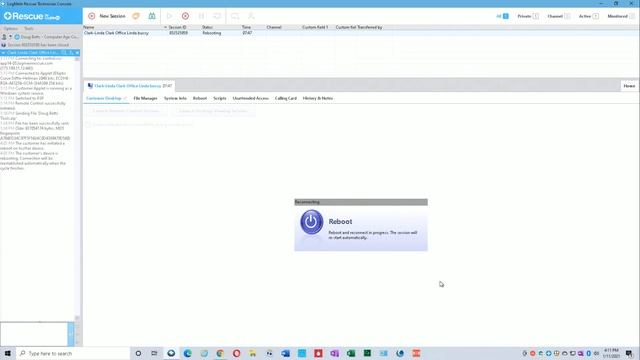Click the Hold session pause icon

(201, 16)
